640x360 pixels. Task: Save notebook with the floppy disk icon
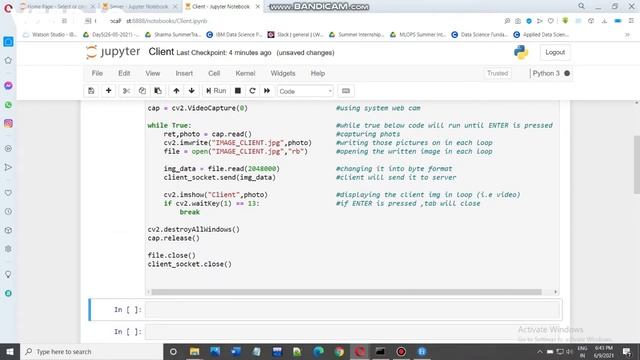click(91, 91)
